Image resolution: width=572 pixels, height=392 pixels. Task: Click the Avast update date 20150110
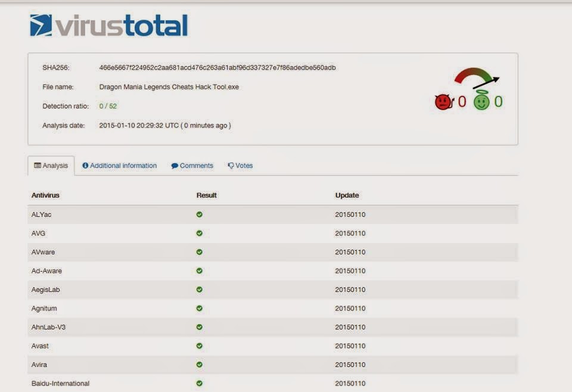click(x=350, y=346)
